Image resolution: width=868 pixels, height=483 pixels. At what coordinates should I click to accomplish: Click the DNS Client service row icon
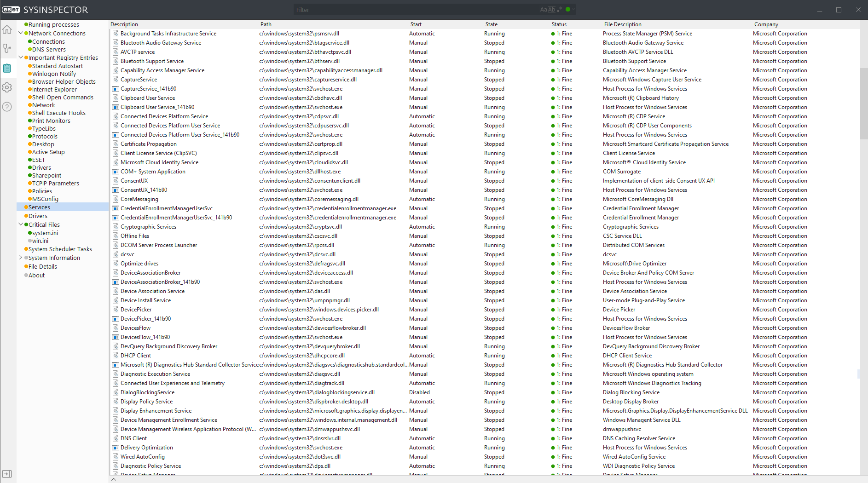116,438
